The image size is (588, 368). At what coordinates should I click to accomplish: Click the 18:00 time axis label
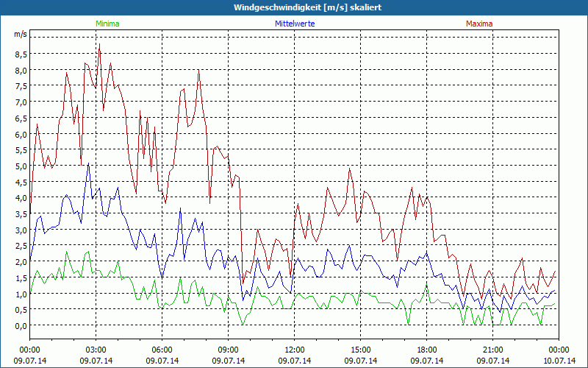pyautogui.click(x=427, y=350)
